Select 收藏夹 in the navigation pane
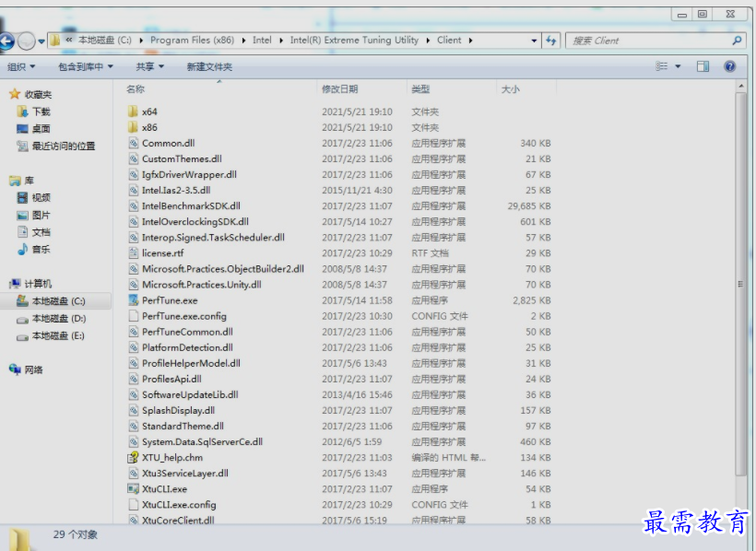The height and width of the screenshot is (551, 756). point(38,94)
